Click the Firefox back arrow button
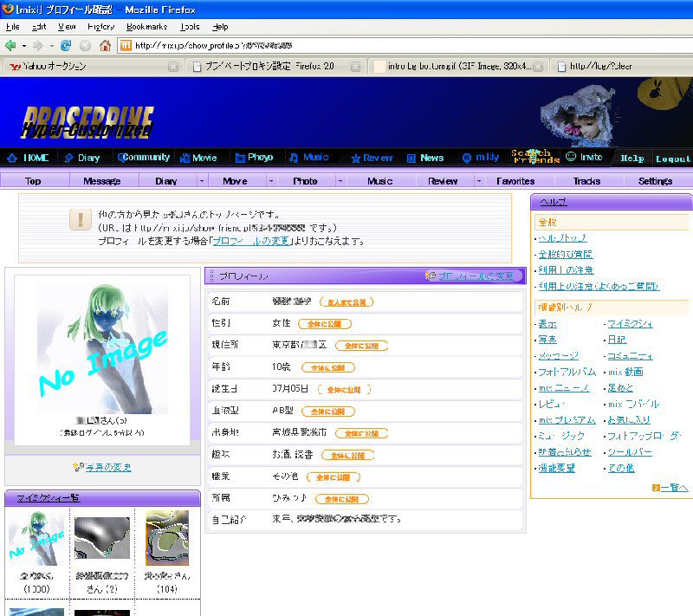This screenshot has width=693, height=616. click(x=10, y=45)
